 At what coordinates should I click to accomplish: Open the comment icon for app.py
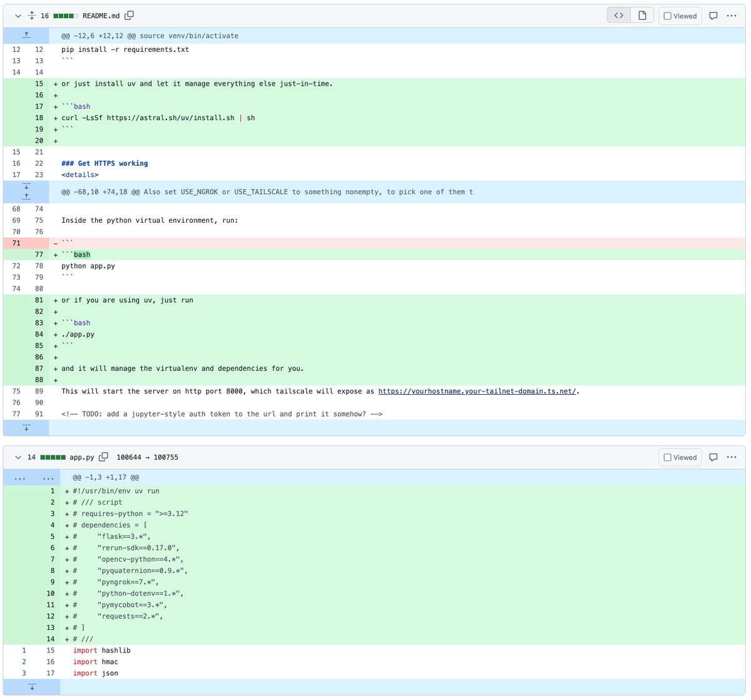(x=713, y=457)
